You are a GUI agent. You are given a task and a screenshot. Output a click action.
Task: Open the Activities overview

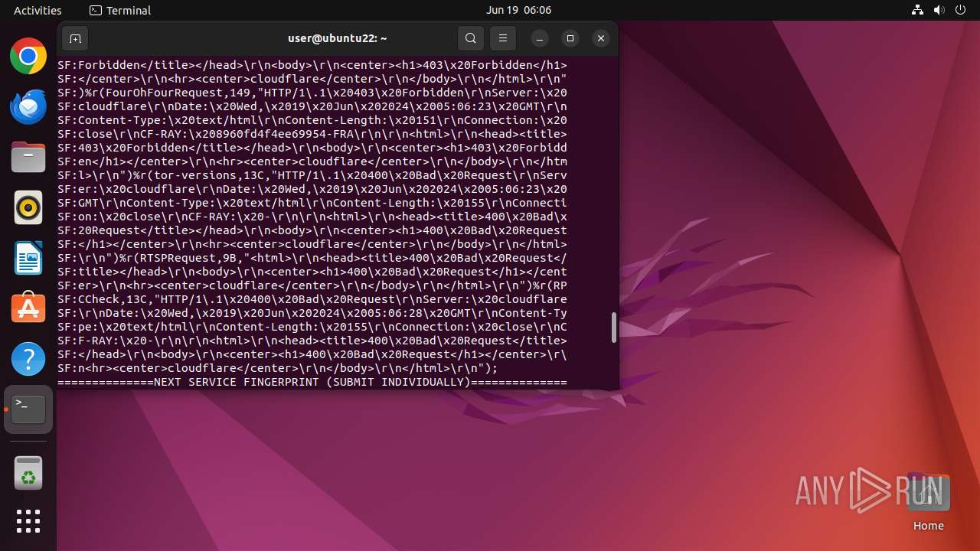coord(38,10)
